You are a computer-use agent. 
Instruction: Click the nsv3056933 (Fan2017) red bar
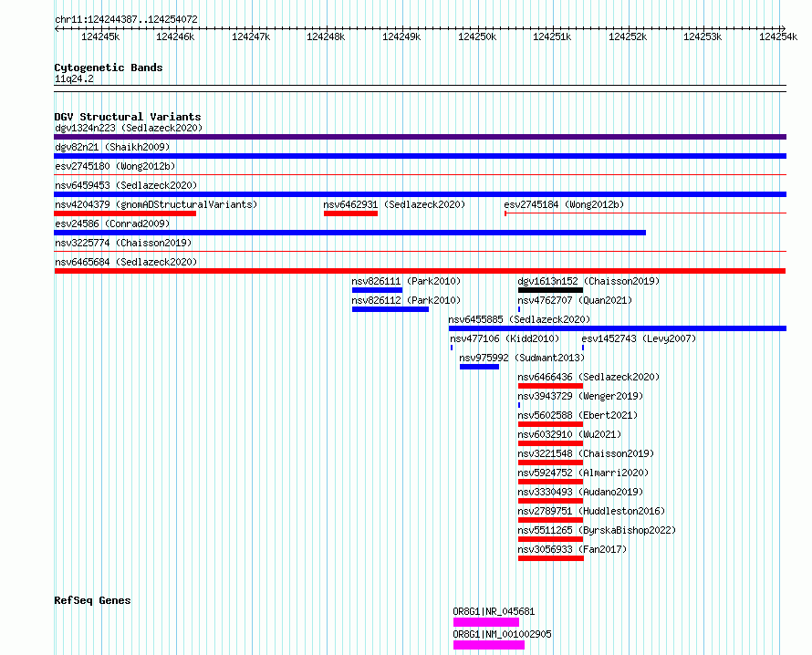pyautogui.click(x=551, y=558)
